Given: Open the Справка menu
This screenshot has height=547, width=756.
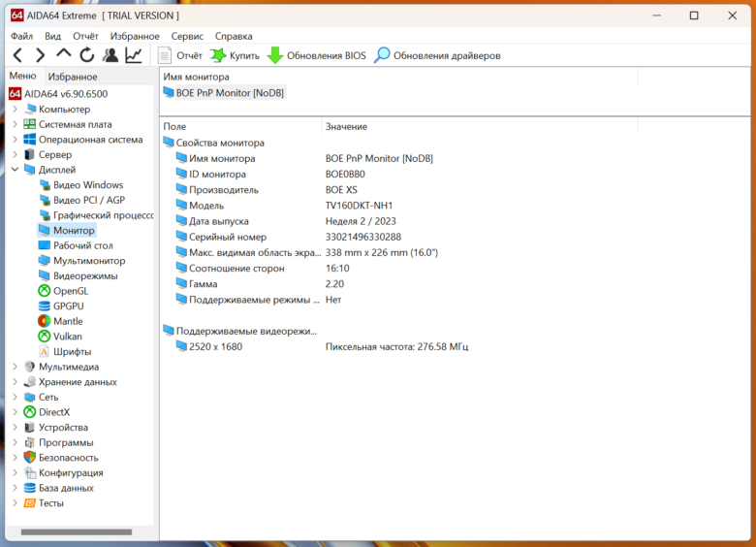Looking at the screenshot, I should click(x=234, y=36).
